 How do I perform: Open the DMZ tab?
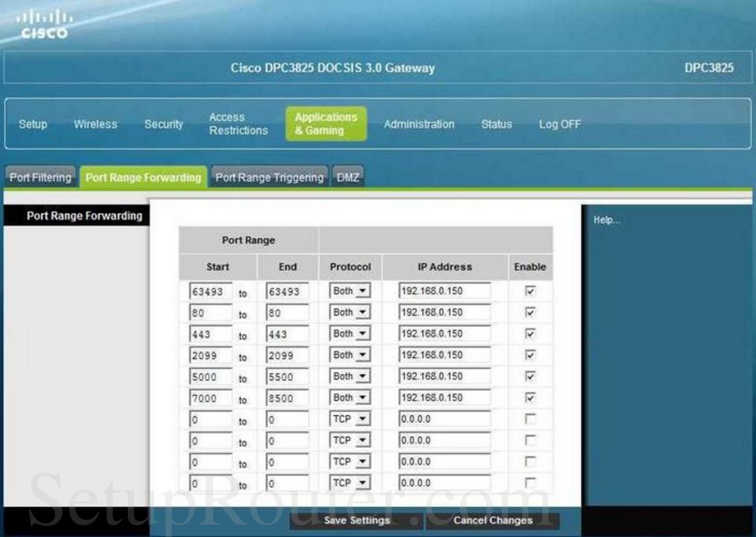pyautogui.click(x=348, y=178)
